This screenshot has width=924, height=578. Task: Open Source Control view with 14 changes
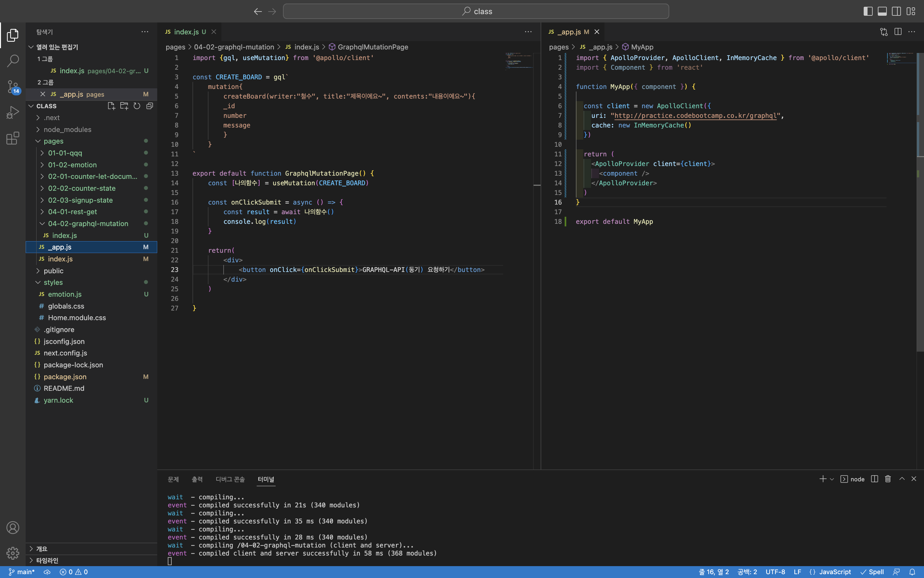13,87
